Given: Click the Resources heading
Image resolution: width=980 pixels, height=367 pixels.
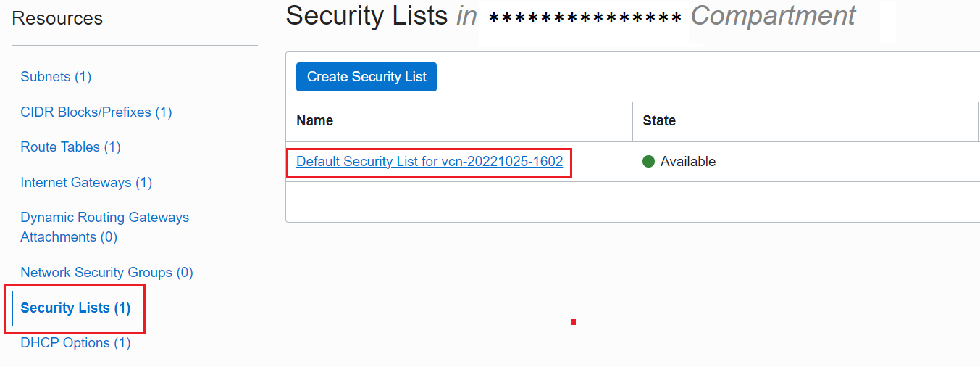Looking at the screenshot, I should pos(57,19).
